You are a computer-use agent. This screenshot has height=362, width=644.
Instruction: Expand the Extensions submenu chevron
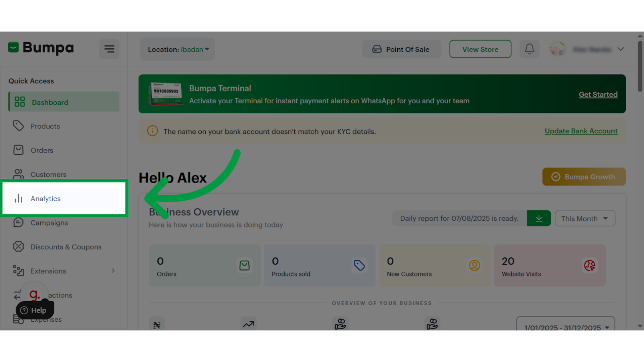click(x=113, y=271)
